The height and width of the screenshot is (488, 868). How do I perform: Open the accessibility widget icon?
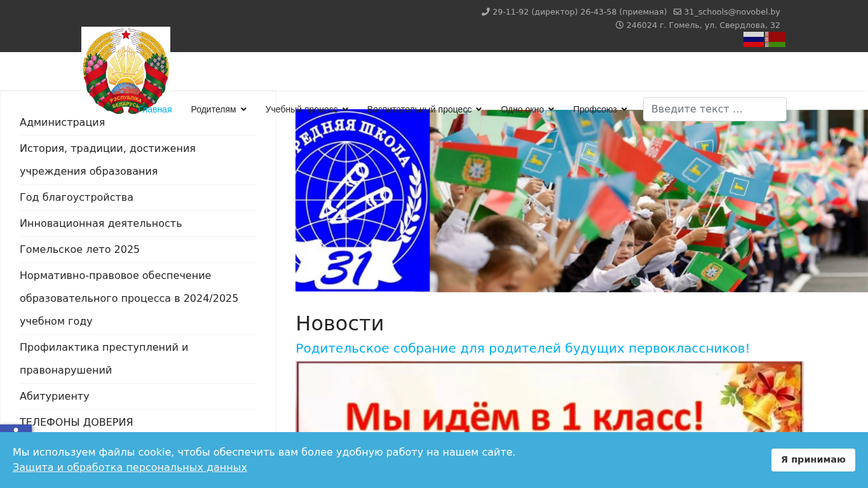pos(16,430)
